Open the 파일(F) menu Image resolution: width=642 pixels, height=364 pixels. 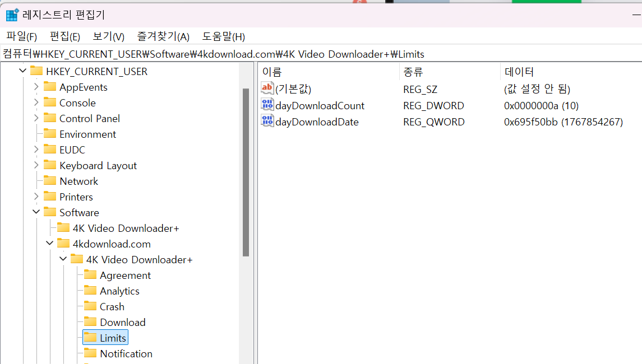coord(22,36)
